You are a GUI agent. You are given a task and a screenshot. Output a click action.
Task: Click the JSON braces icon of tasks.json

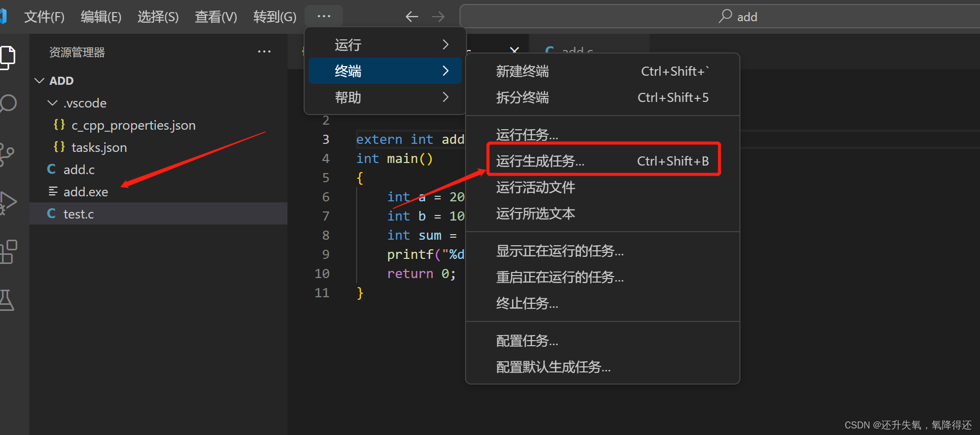pos(59,147)
